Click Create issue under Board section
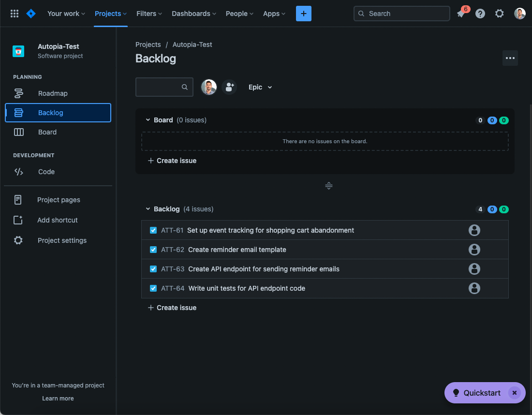The height and width of the screenshot is (415, 532). point(172,161)
